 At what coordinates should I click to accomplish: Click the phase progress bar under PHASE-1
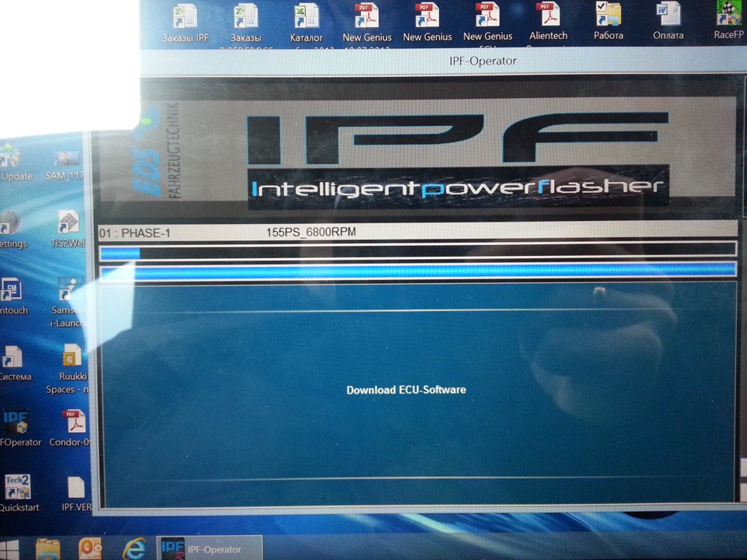pyautogui.click(x=419, y=250)
